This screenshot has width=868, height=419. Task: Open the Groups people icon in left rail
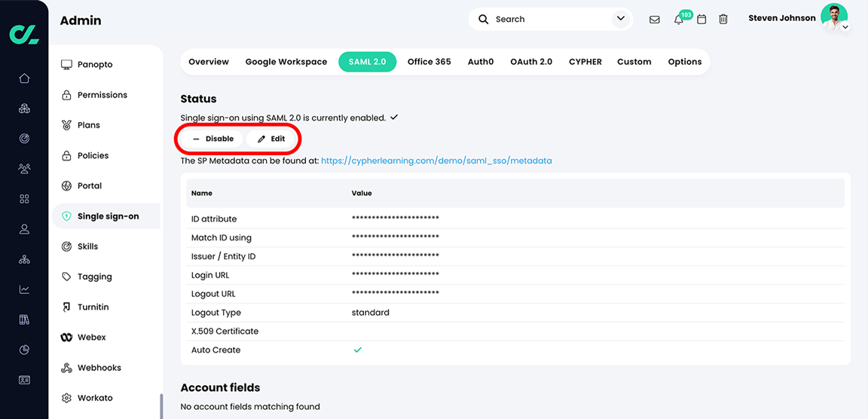24,168
